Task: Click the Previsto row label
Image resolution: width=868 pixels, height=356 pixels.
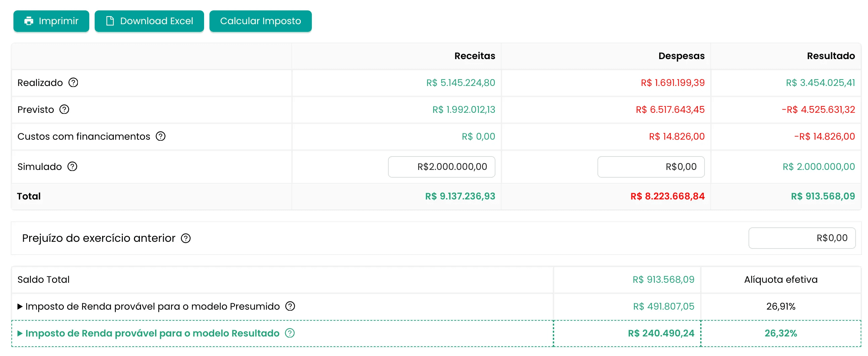Action: (36, 109)
